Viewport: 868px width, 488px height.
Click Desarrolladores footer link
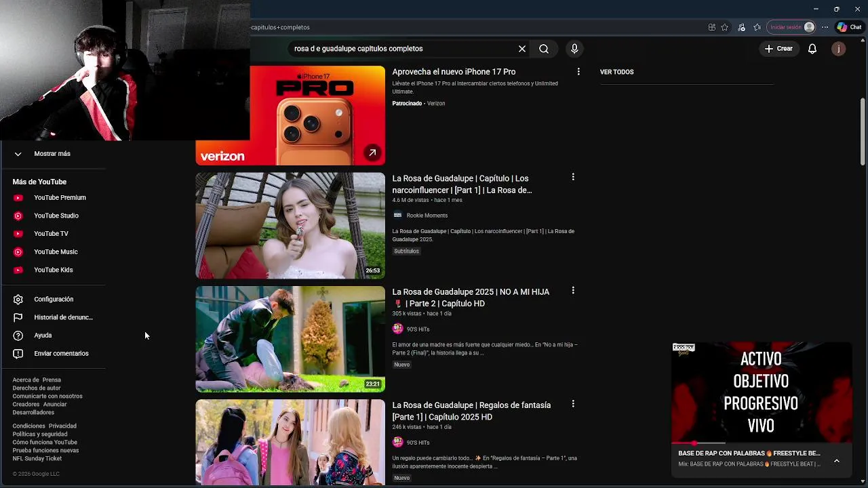33,413
